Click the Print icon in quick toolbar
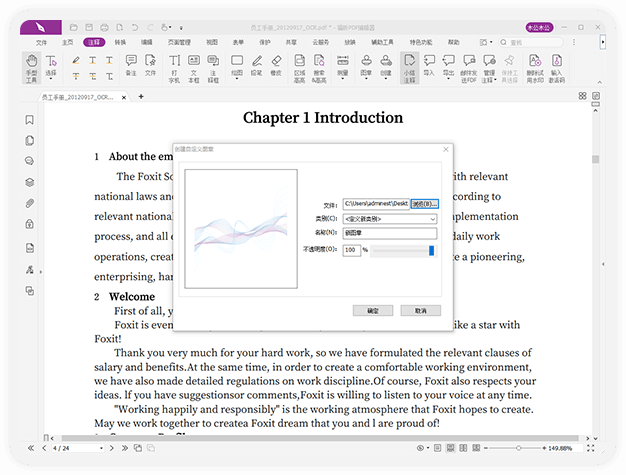 (104, 28)
